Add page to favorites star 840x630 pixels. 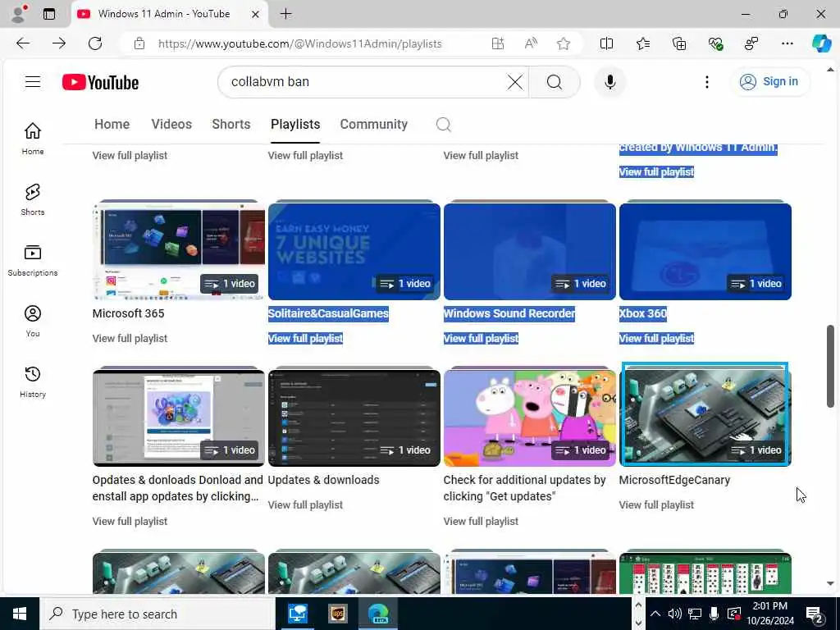coord(563,43)
